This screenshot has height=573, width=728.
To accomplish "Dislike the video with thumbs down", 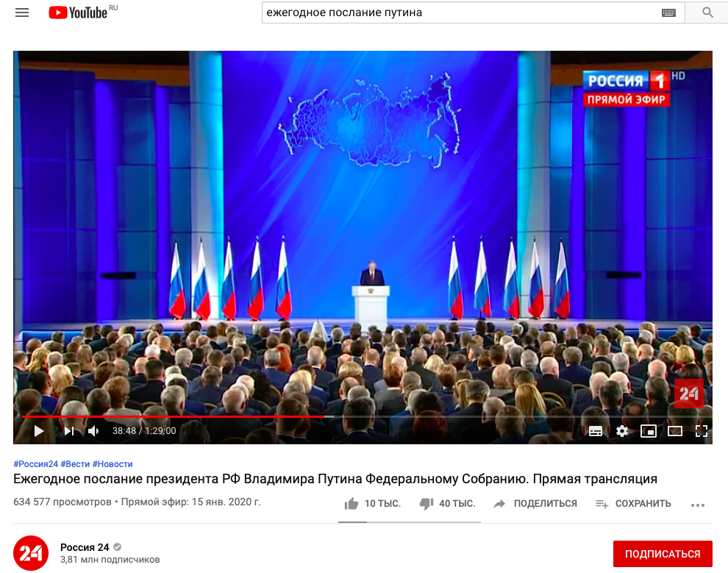I will click(427, 504).
